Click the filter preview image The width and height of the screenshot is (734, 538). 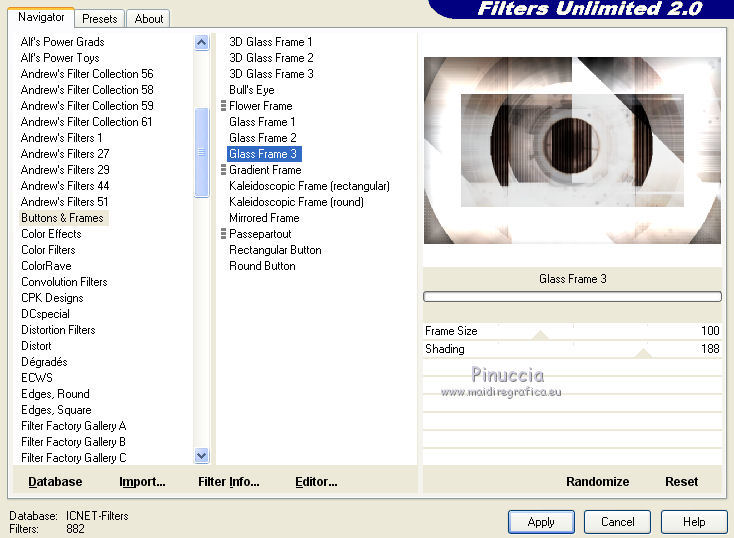click(x=572, y=150)
